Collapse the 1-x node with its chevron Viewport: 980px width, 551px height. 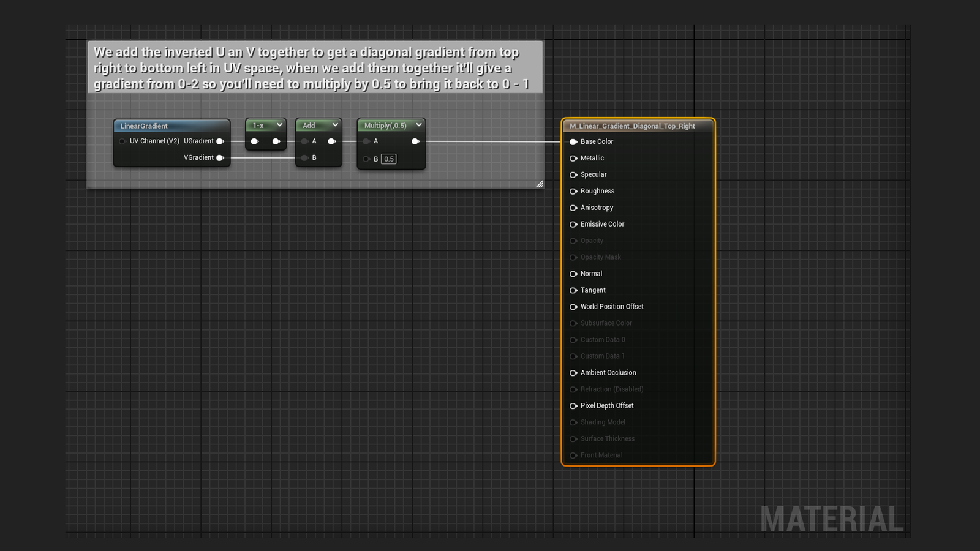coord(279,125)
